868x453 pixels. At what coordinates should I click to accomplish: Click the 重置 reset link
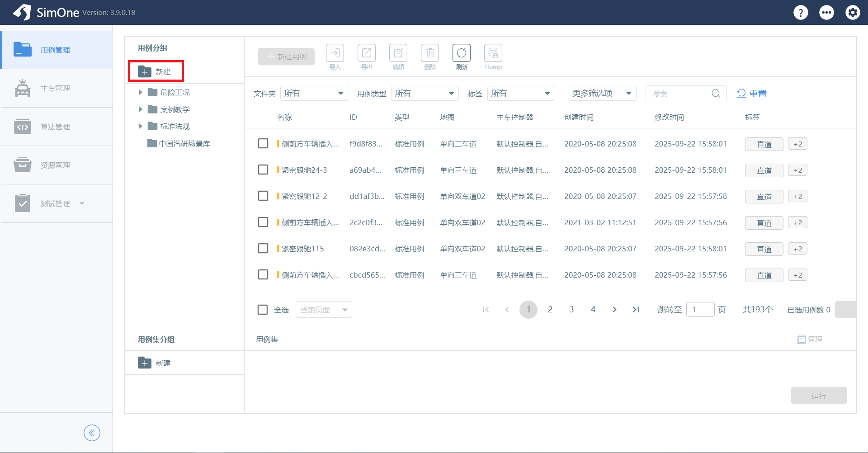(752, 94)
